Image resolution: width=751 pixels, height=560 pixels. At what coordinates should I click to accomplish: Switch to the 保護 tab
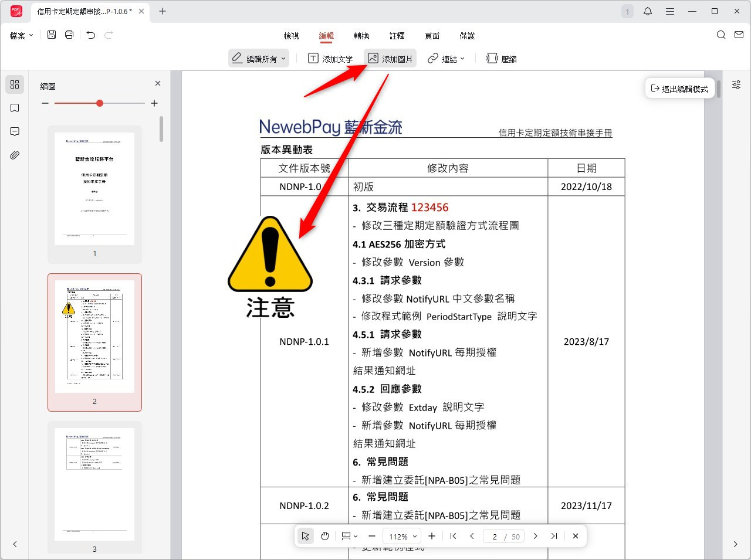(x=467, y=36)
